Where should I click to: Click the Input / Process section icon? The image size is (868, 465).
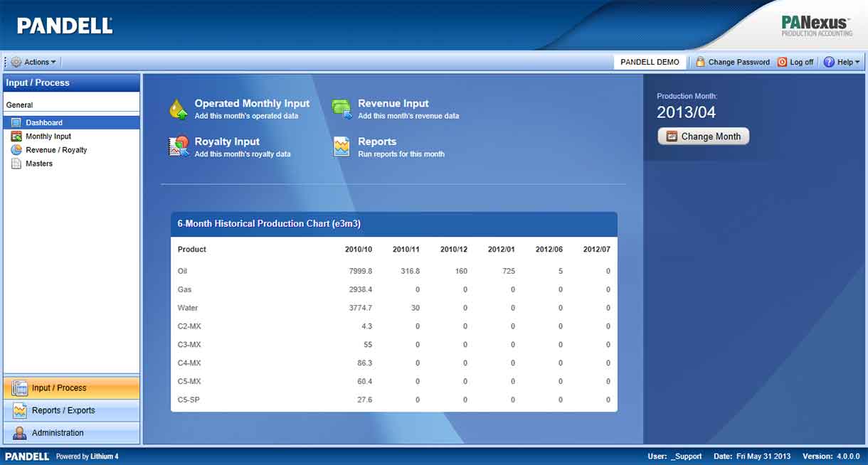(20, 388)
